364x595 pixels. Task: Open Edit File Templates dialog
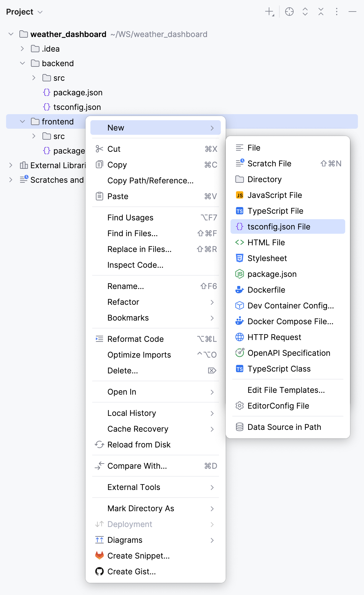[288, 390]
